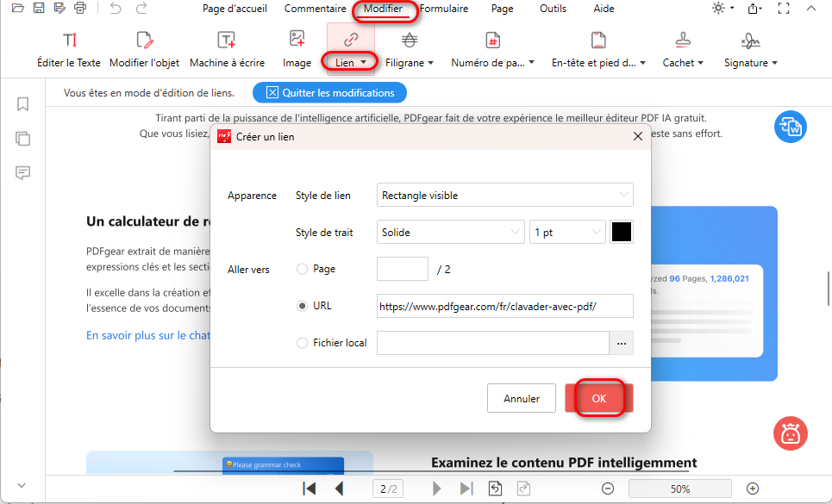Click the Save disk icon
The width and height of the screenshot is (832, 504).
point(39,8)
